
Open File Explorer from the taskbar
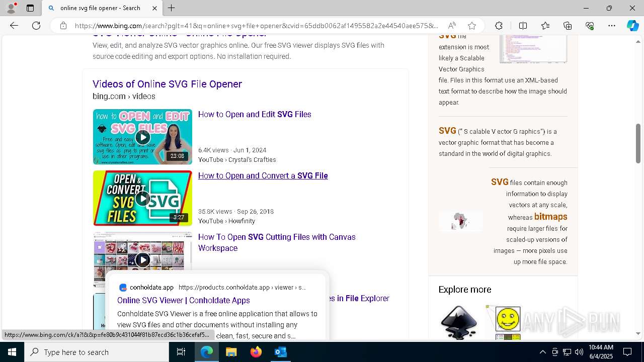231,352
